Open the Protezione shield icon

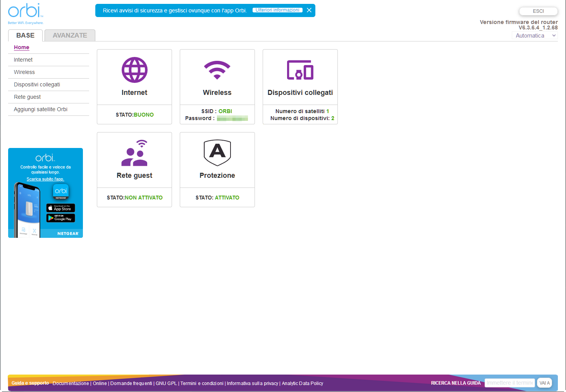click(217, 153)
